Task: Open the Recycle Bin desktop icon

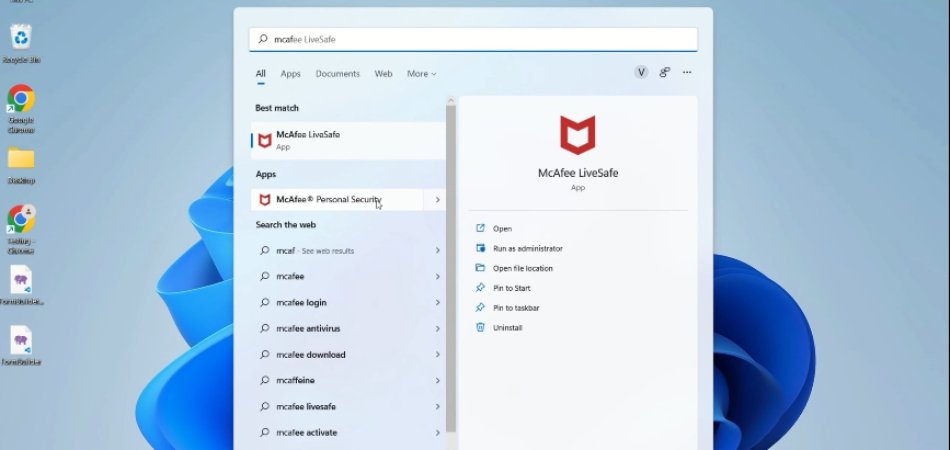Action: tap(21, 39)
